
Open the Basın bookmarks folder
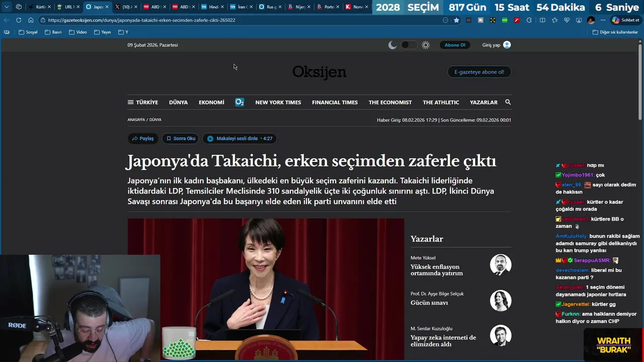pos(53,32)
